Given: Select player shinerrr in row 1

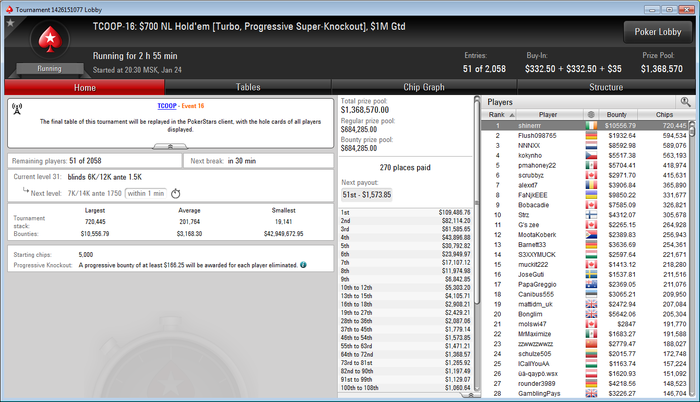Looking at the screenshot, I should 585,126.
